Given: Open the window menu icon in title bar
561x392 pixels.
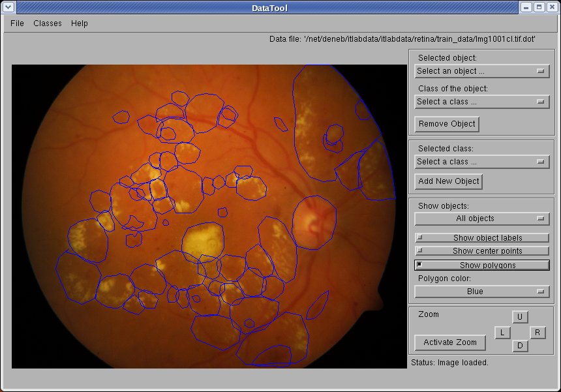Looking at the screenshot, I should tap(8, 7).
